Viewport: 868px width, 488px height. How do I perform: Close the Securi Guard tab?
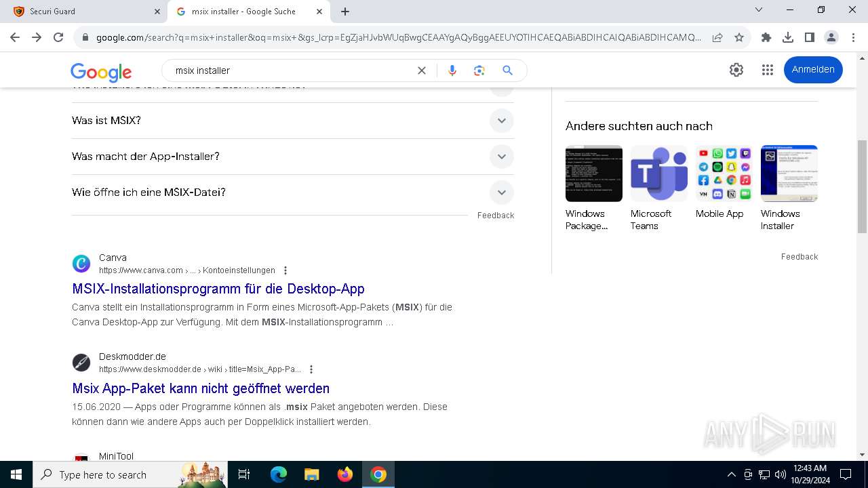point(157,12)
